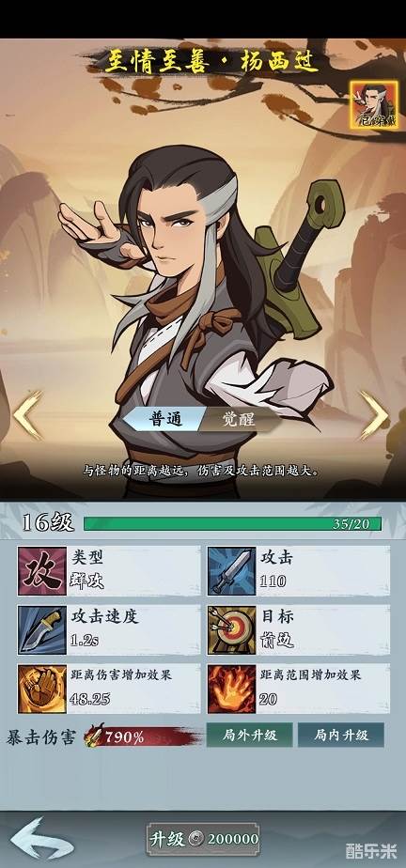This screenshot has width=406, height=868.
Task: Tap the 升级 200000 upgrade button
Action: tap(203, 839)
